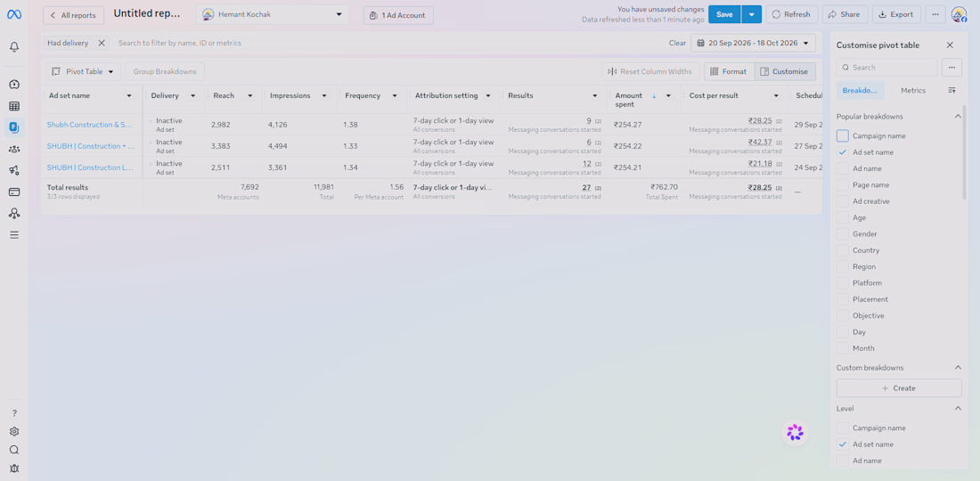Enable the Page name breakdown
980x481 pixels.
pyautogui.click(x=843, y=185)
